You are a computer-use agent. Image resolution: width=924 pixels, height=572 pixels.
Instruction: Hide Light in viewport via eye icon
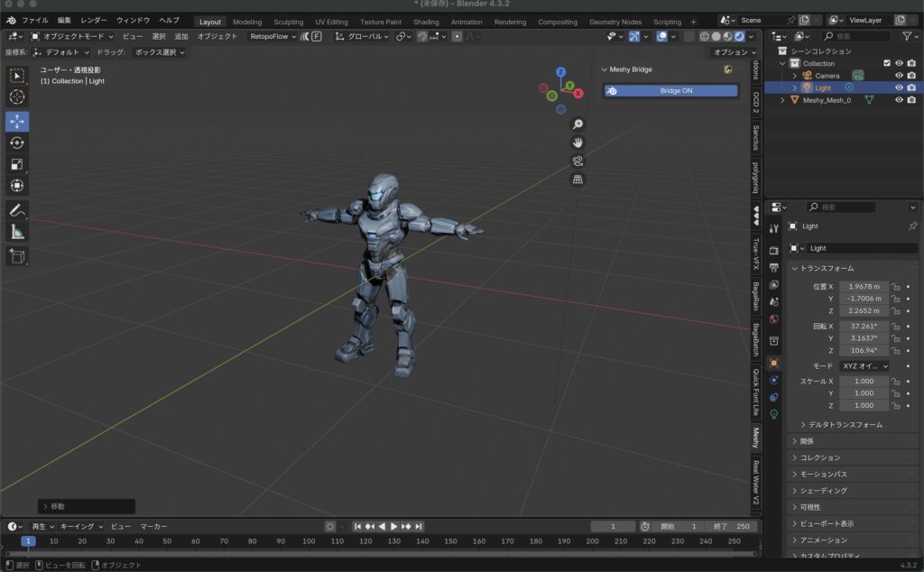click(899, 88)
